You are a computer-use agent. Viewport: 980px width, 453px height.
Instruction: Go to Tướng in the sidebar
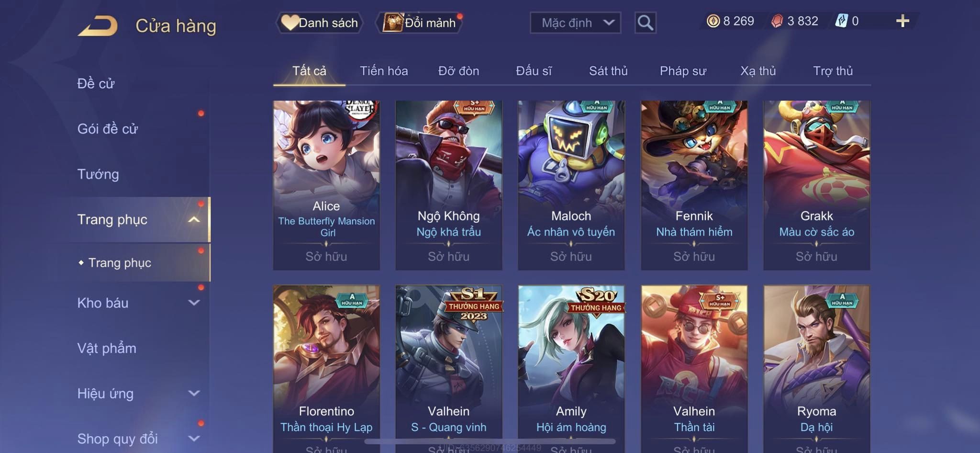[98, 174]
